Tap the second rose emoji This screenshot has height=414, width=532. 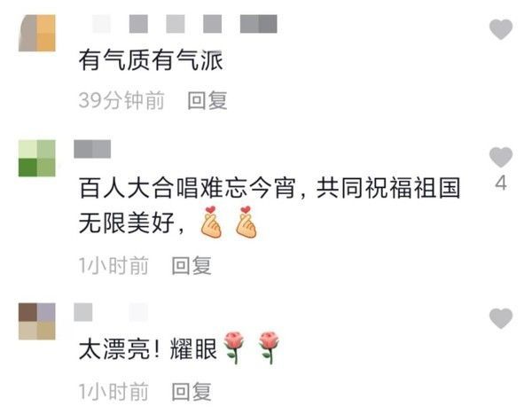(x=269, y=348)
